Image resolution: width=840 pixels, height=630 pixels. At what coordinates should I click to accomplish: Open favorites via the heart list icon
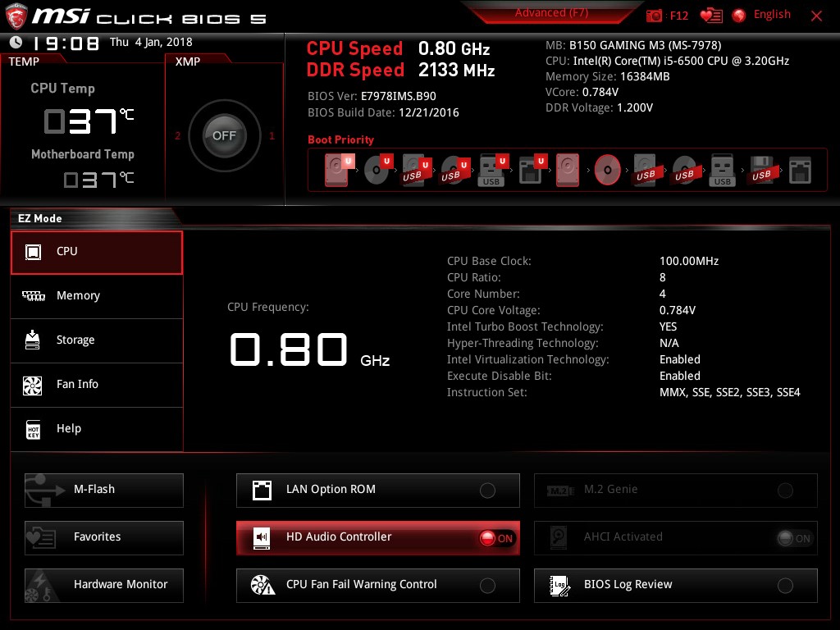coord(711,16)
